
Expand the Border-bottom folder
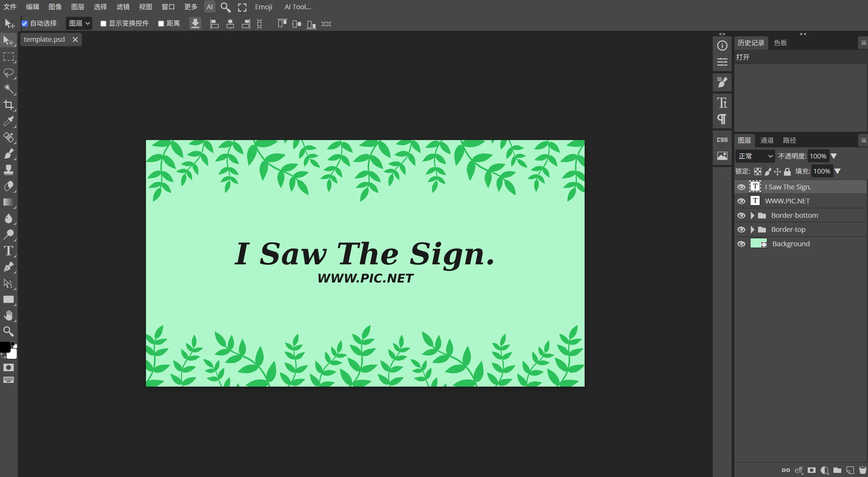(753, 215)
